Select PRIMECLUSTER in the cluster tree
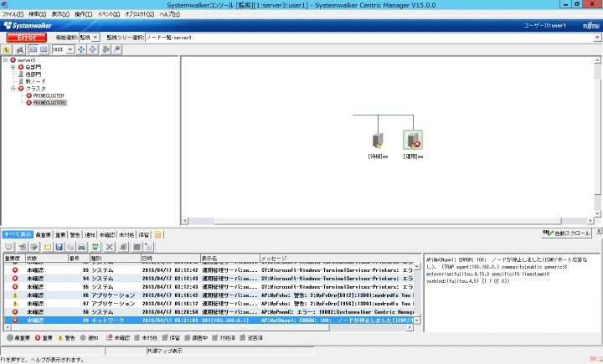The image size is (603, 364). (x=48, y=95)
